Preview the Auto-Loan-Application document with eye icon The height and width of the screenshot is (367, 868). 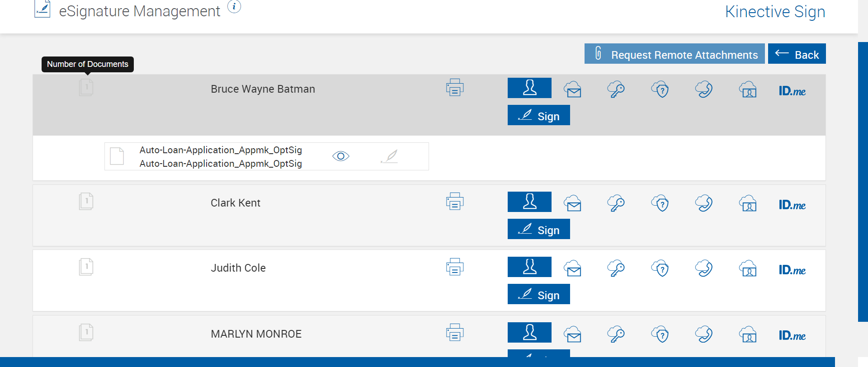coord(341,156)
